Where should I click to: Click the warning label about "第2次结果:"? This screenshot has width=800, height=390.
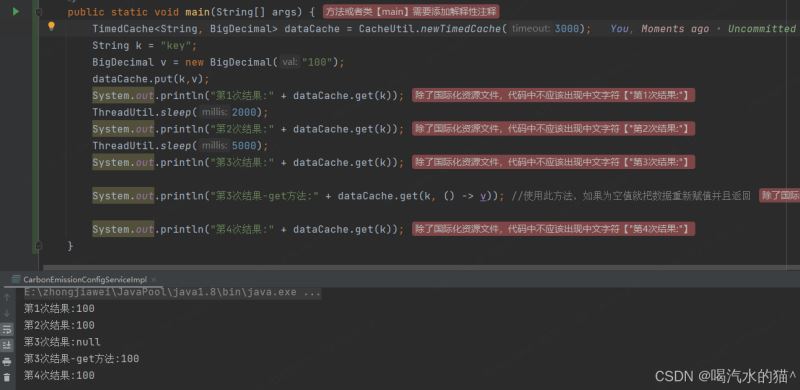pos(554,129)
